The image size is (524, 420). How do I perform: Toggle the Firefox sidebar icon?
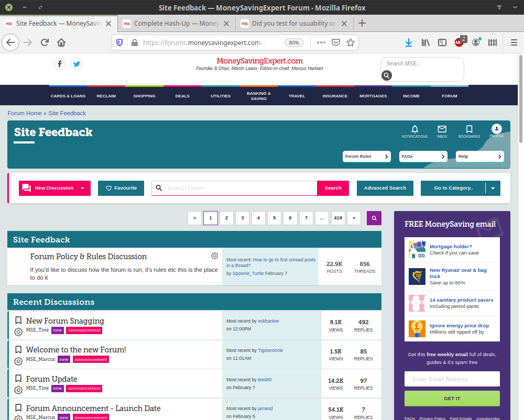[x=442, y=42]
